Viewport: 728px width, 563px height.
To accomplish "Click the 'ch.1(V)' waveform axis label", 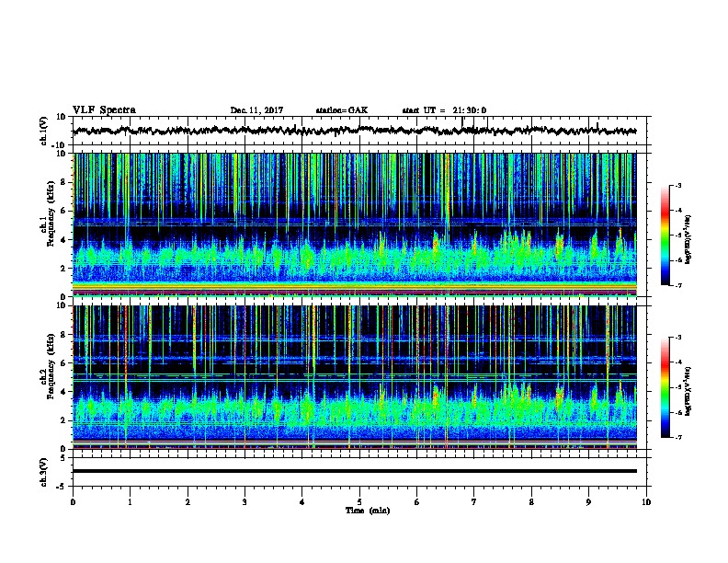I will point(44,131).
